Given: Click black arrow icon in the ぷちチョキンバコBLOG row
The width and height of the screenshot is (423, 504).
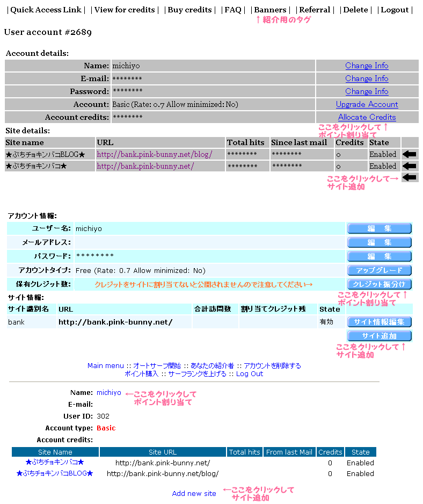Looking at the screenshot, I should [x=410, y=154].
